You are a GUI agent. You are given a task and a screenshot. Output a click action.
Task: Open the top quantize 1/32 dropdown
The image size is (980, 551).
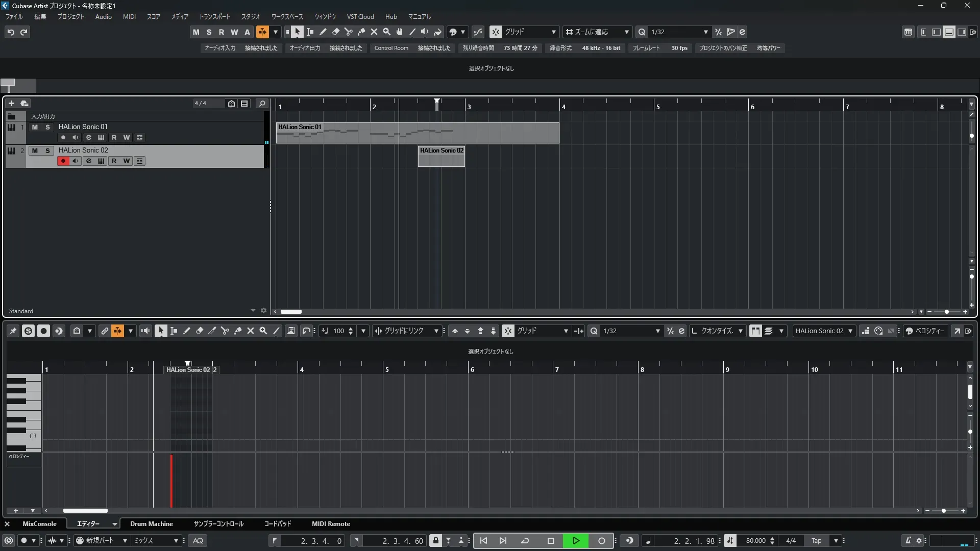point(706,32)
